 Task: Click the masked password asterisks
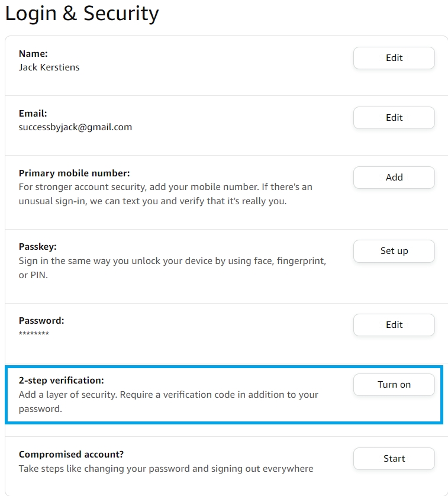[34, 334]
